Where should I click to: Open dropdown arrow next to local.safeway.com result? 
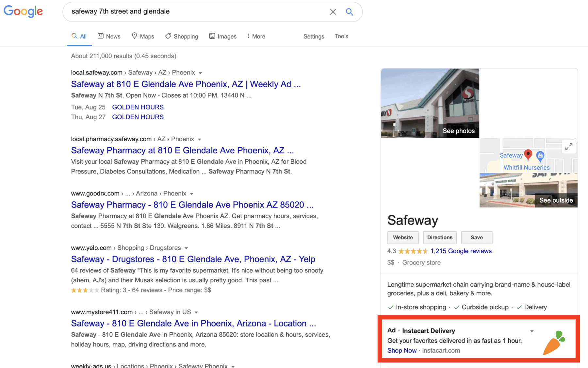pyautogui.click(x=200, y=73)
